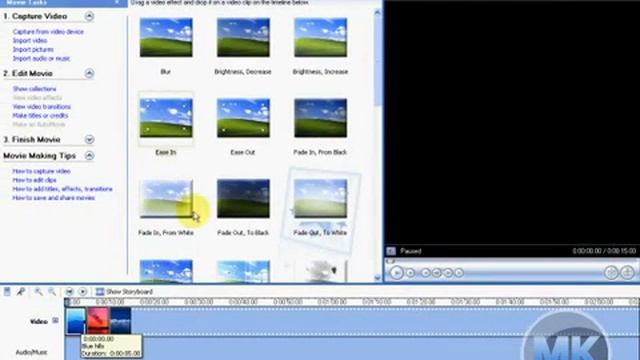
Task: Switch to Show Storyboard view
Action: click(124, 291)
